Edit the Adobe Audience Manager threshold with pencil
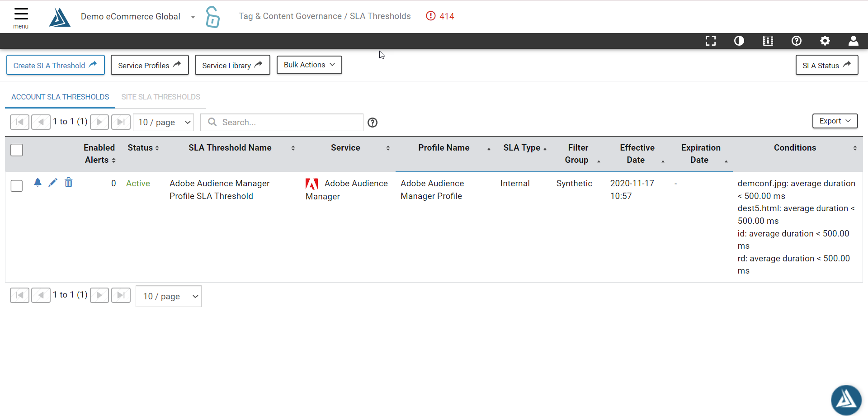The width and height of the screenshot is (868, 416). [53, 182]
